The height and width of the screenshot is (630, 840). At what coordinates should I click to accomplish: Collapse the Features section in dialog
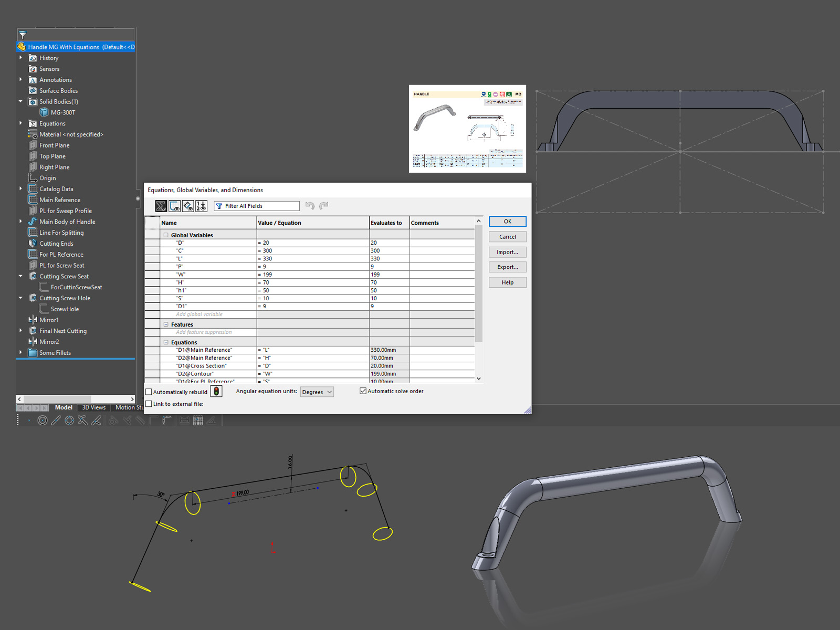point(166,324)
